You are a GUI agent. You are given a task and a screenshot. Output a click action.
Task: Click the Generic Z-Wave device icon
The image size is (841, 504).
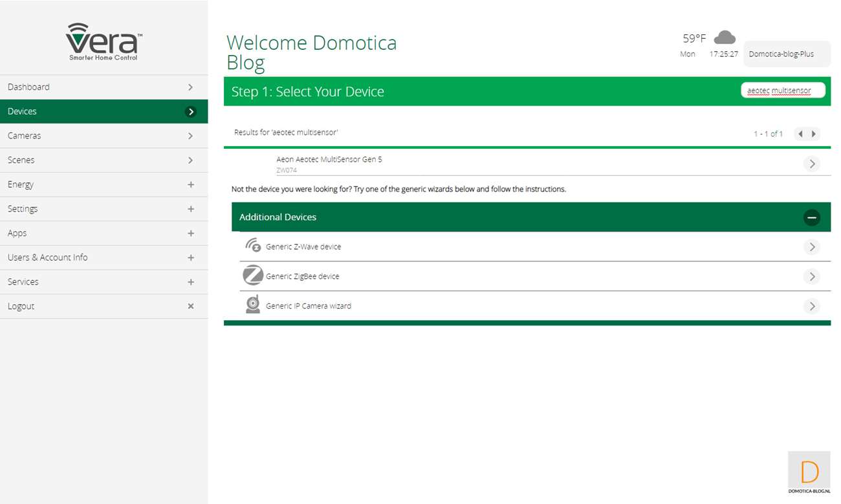point(253,246)
